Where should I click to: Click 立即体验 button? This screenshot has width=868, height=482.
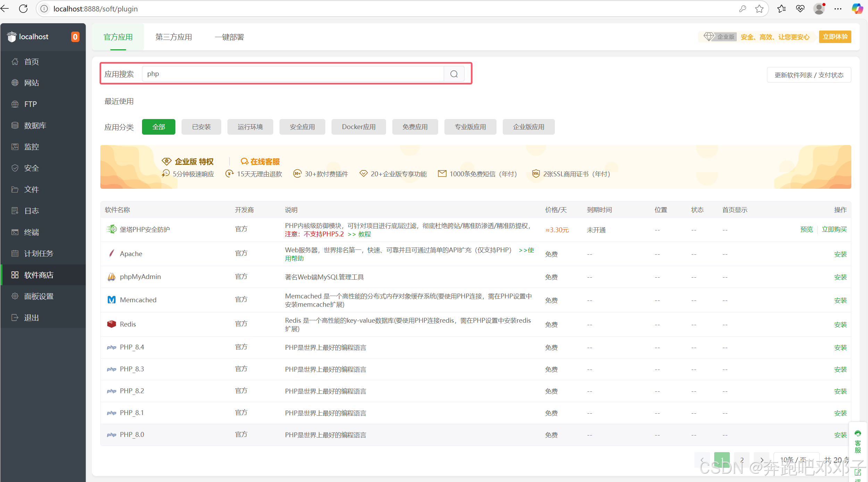point(835,37)
